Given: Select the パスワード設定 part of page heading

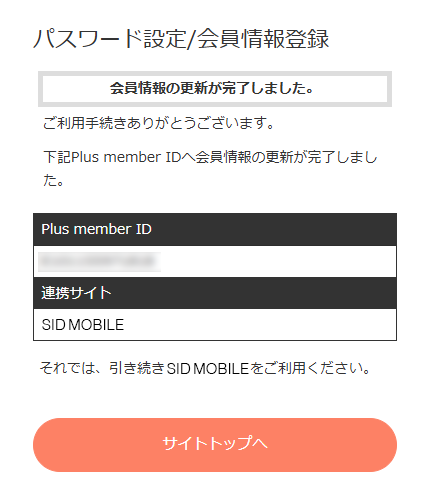Looking at the screenshot, I should point(110,39).
